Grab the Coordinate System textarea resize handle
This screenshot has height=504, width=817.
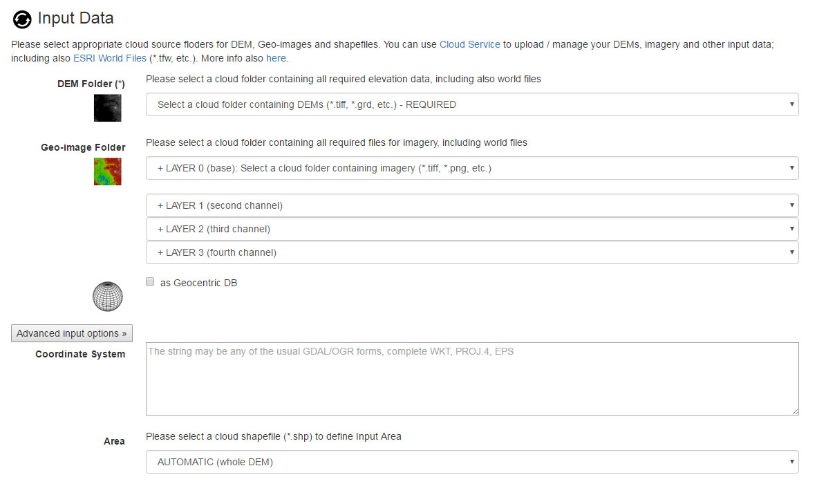(795, 411)
